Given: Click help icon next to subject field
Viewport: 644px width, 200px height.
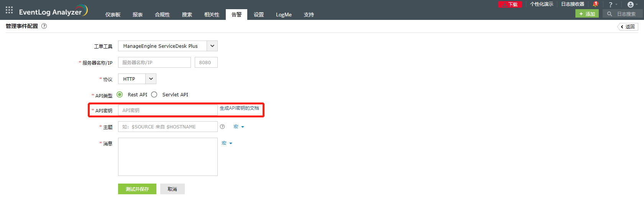Looking at the screenshot, I should click(222, 127).
